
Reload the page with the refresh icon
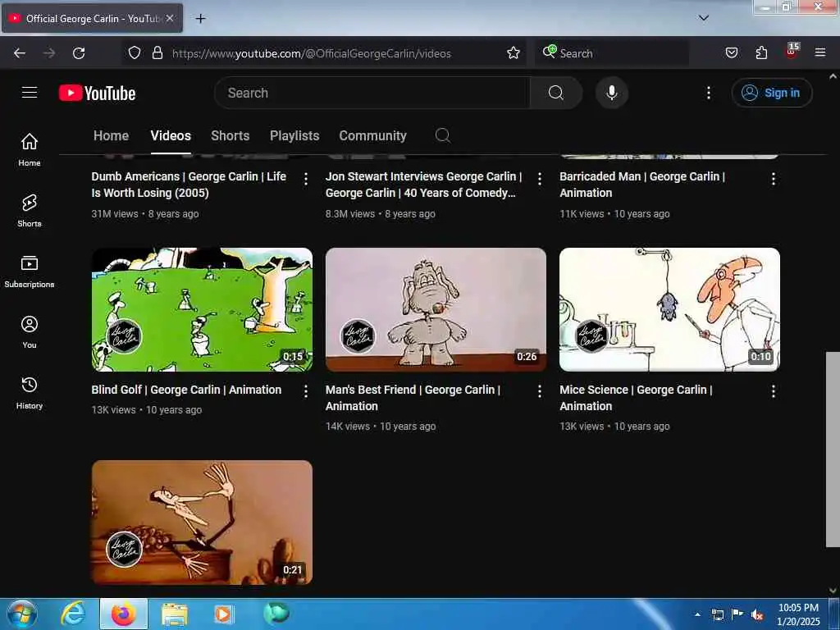tap(79, 53)
